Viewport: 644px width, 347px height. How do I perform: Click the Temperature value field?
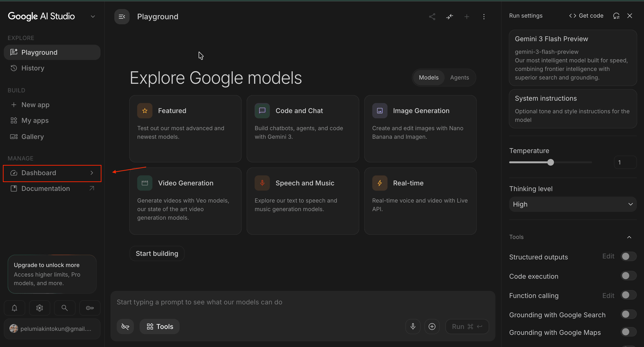pyautogui.click(x=625, y=162)
